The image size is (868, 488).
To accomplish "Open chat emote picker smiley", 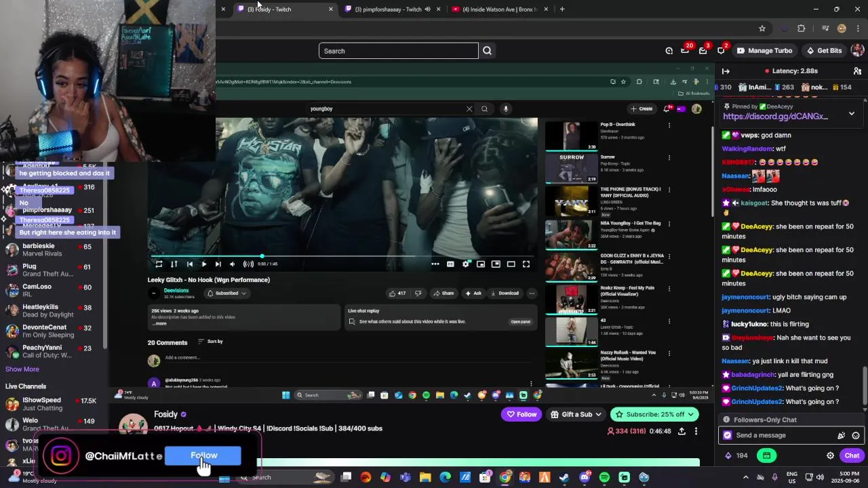I will tap(856, 435).
